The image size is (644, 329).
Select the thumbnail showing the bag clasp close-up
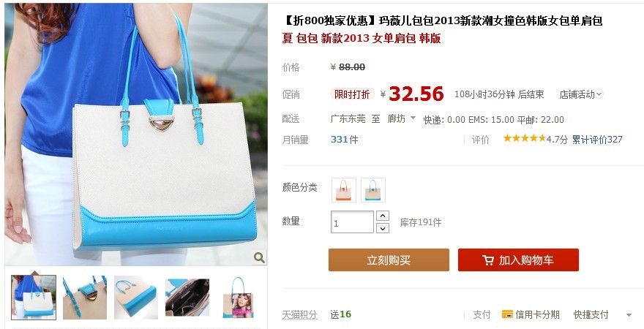coord(85,298)
